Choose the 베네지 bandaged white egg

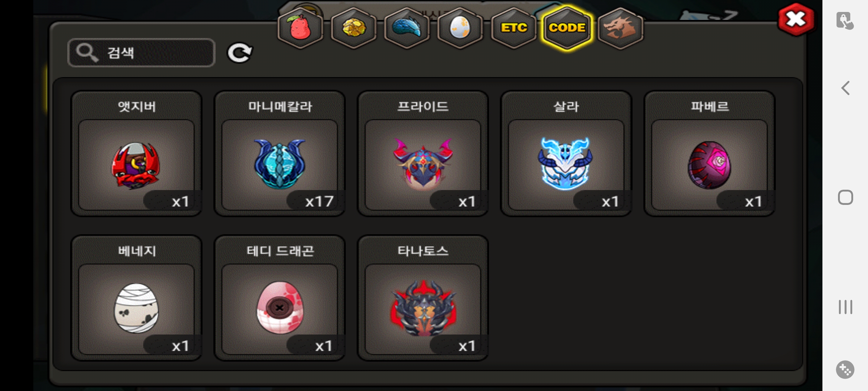136,298
